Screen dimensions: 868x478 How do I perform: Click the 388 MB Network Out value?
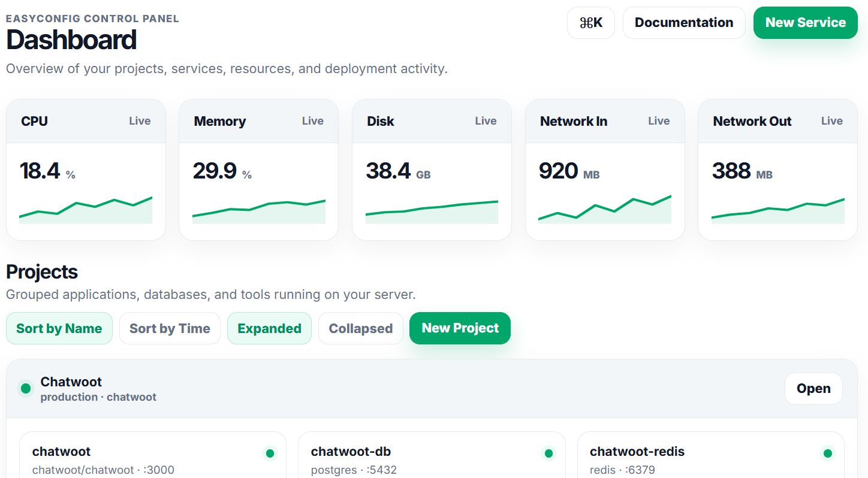742,171
